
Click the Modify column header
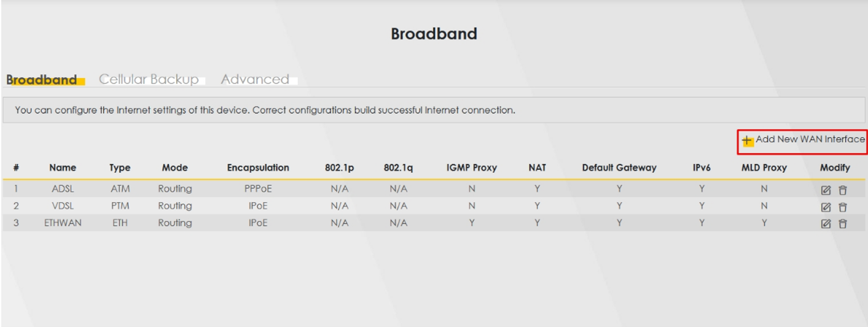tap(835, 167)
